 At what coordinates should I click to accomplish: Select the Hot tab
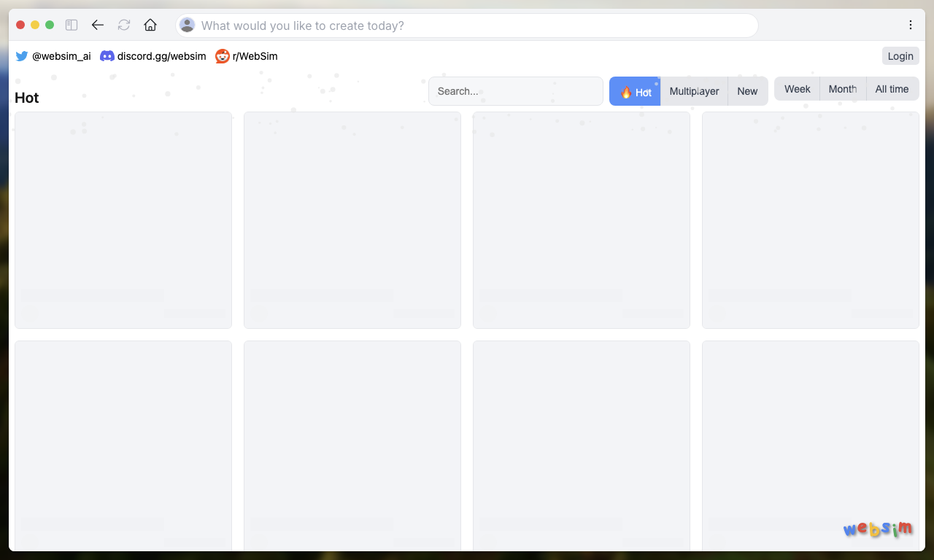(x=635, y=91)
